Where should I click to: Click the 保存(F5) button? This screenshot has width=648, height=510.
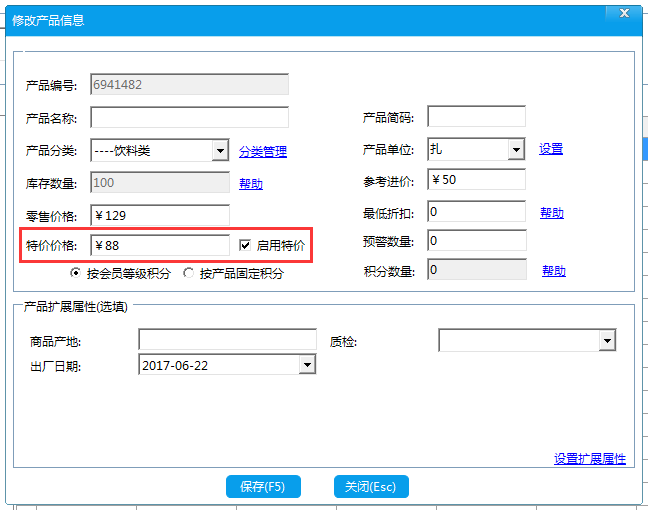tap(263, 486)
